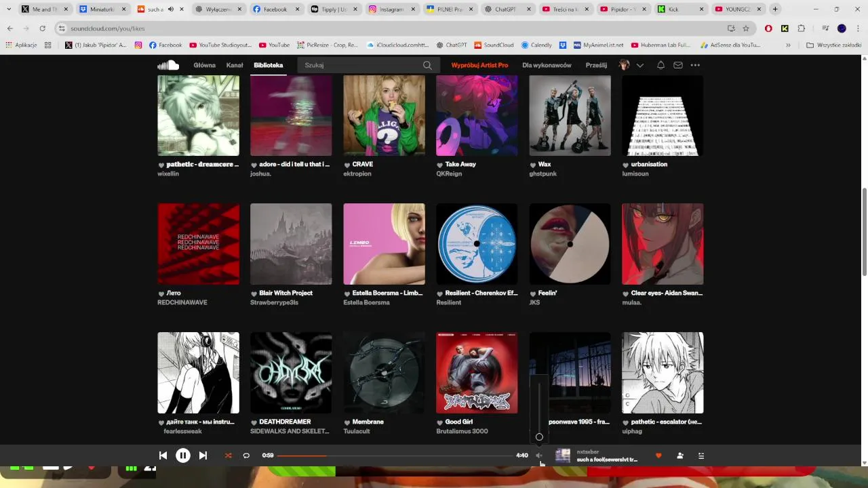This screenshot has width=868, height=488.
Task: Show more bookmarks chevron
Action: point(788,45)
